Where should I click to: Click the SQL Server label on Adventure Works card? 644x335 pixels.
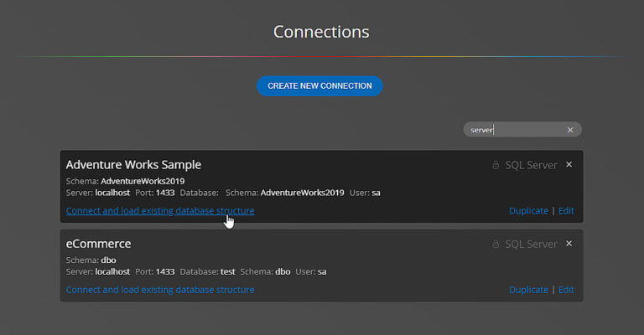click(x=531, y=165)
